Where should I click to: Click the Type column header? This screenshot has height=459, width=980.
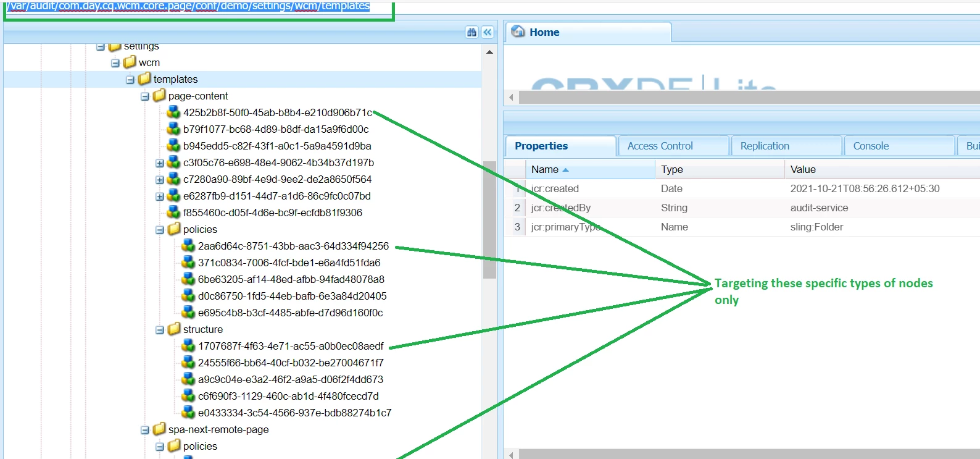[x=720, y=169]
